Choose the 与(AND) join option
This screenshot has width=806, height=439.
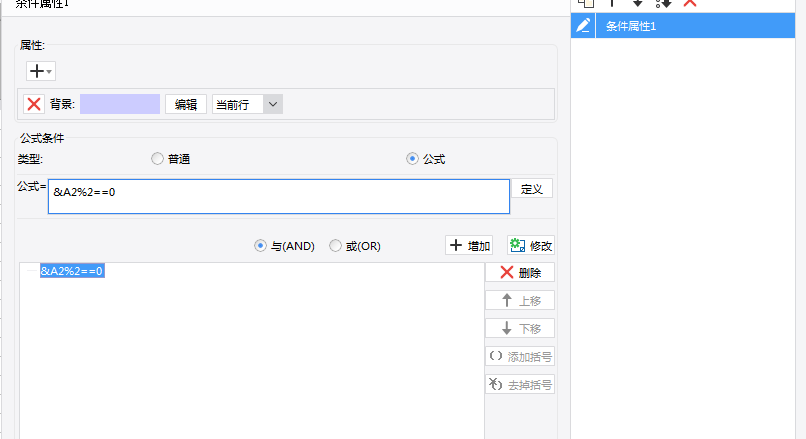click(260, 246)
